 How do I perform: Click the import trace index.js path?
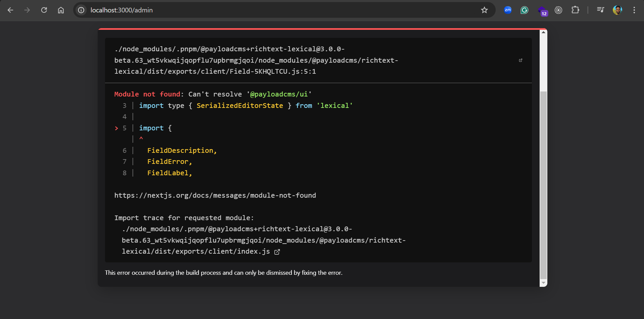click(264, 240)
